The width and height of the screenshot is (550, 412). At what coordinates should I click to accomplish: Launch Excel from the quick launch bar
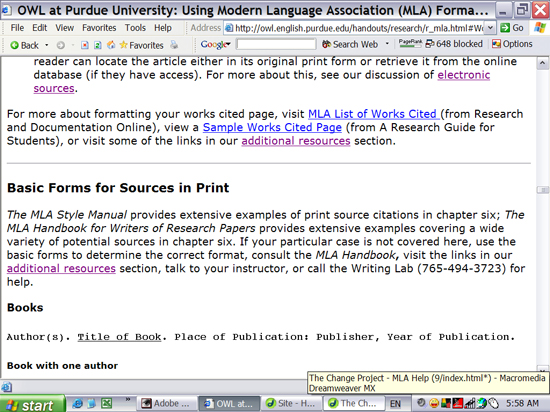pos(106,403)
